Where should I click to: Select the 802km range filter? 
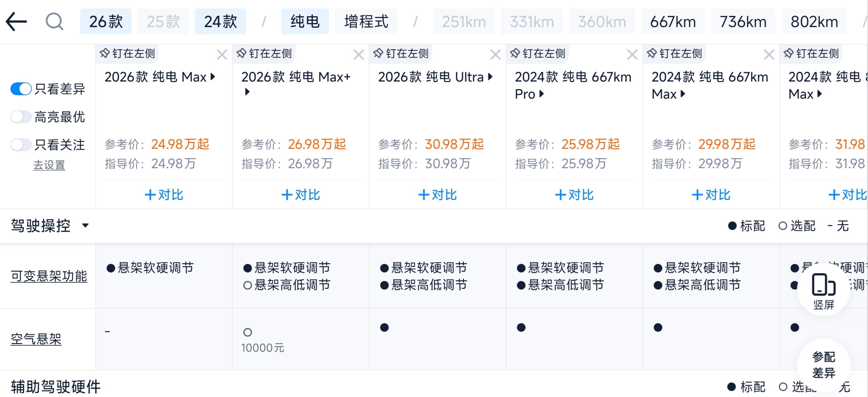814,22
